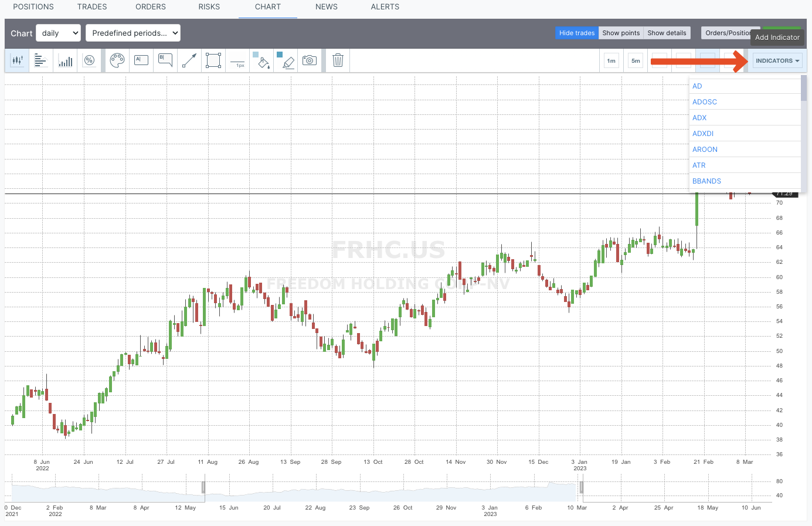The height and width of the screenshot is (526, 812).
Task: Switch to the POSITIONS tab
Action: click(x=33, y=7)
